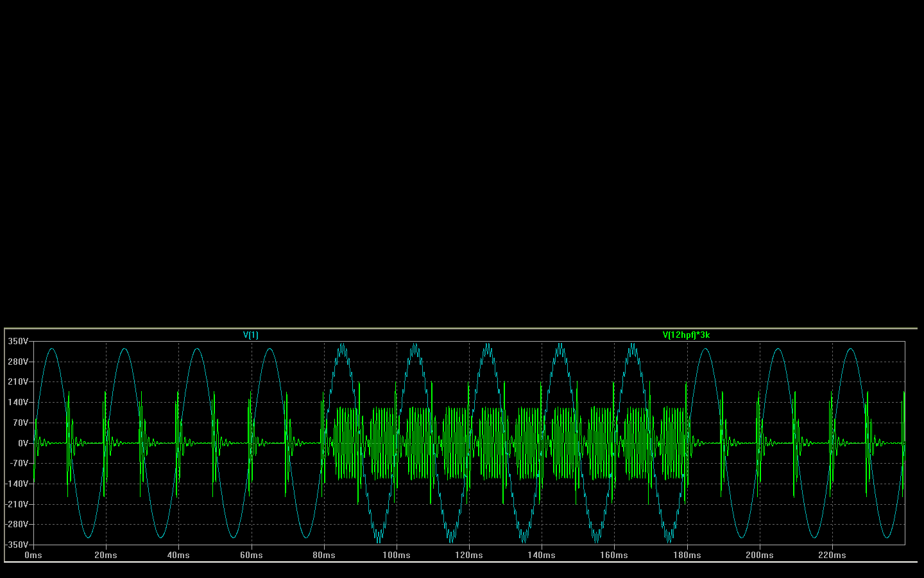Click the 200ms time axis label
Image resolution: width=924 pixels, height=578 pixels.
[760, 556]
